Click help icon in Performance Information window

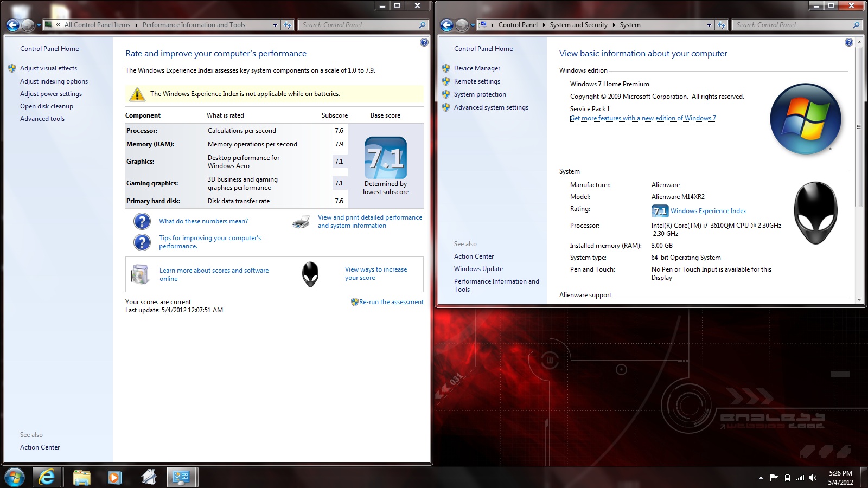[x=424, y=42]
